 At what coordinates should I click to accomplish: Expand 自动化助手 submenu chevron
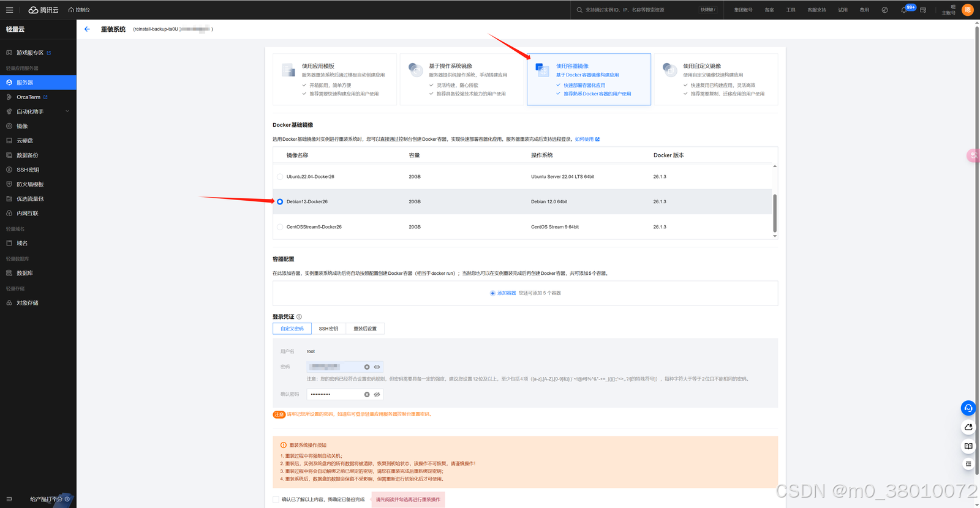67,111
